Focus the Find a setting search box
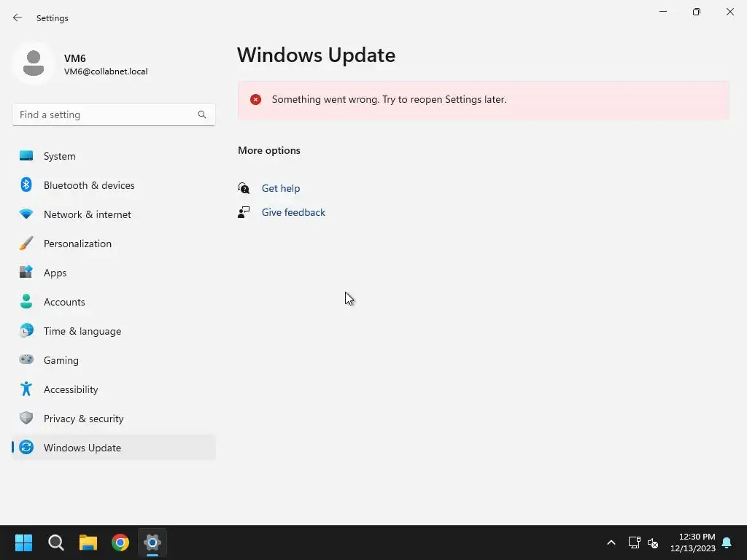The image size is (747, 560). pyautogui.click(x=113, y=114)
